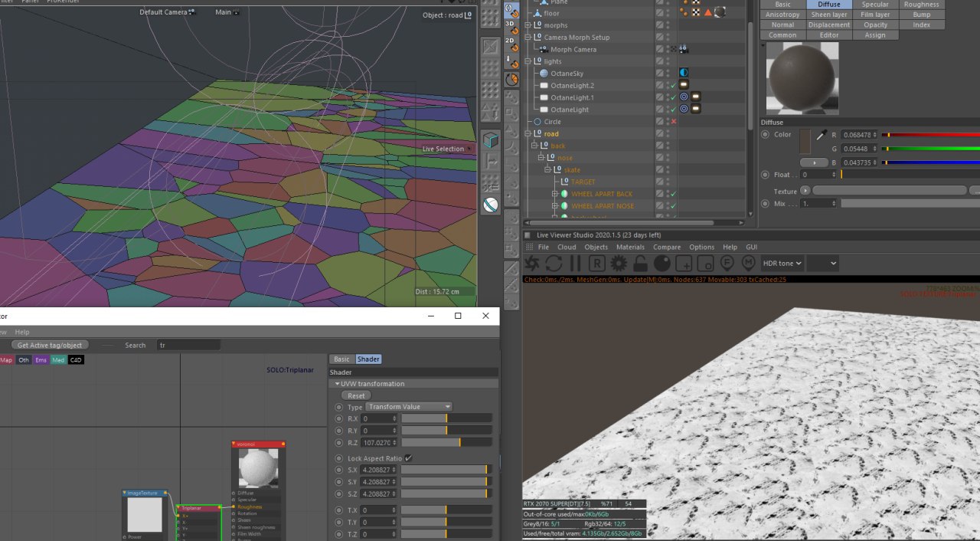Image resolution: width=980 pixels, height=541 pixels.
Task: Collapse the road object tree node
Action: pyautogui.click(x=528, y=134)
